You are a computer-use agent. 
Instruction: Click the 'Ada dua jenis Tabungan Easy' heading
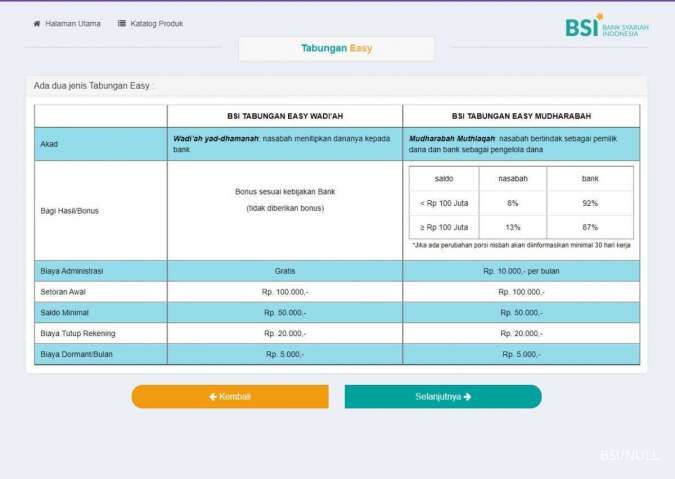92,86
